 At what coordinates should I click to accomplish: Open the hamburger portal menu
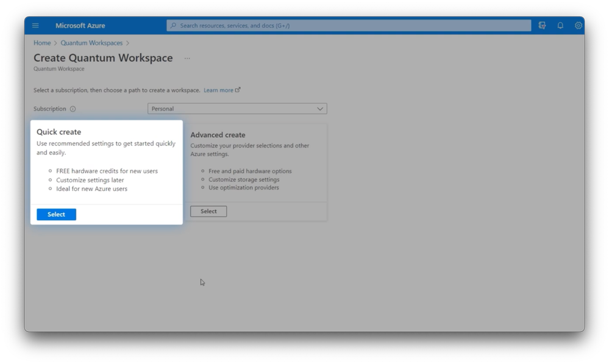click(35, 26)
